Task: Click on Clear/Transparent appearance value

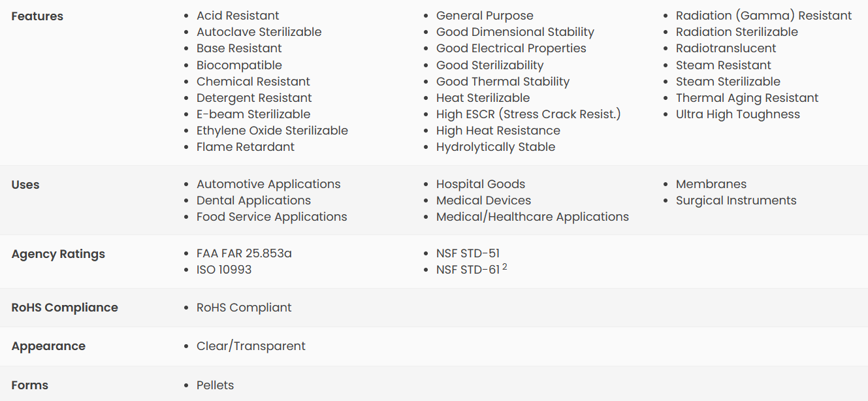Action: click(251, 346)
